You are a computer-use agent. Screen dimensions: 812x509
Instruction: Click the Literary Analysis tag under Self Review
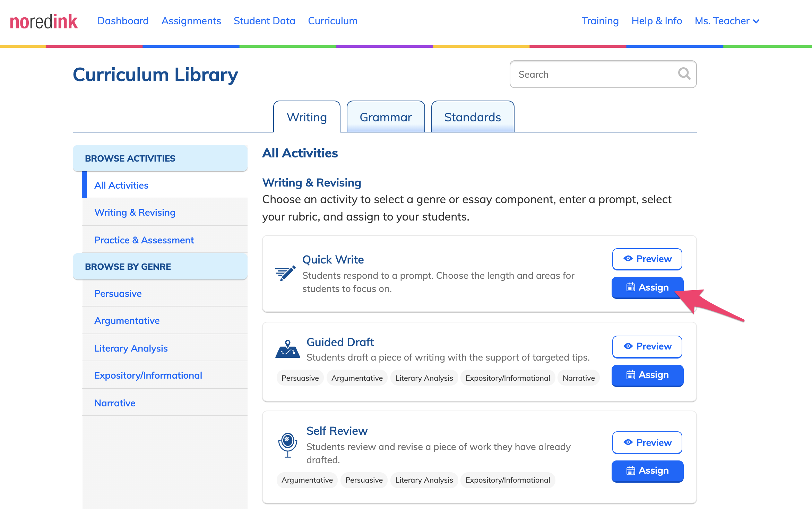click(424, 480)
